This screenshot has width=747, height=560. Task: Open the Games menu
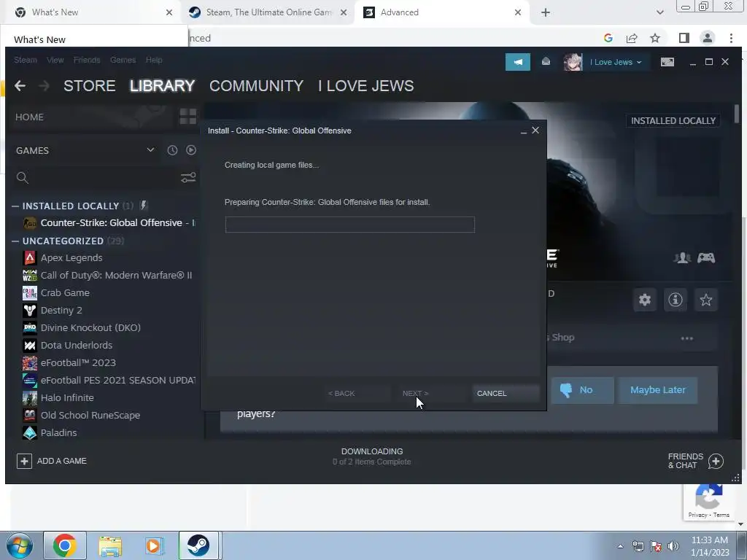(x=123, y=60)
